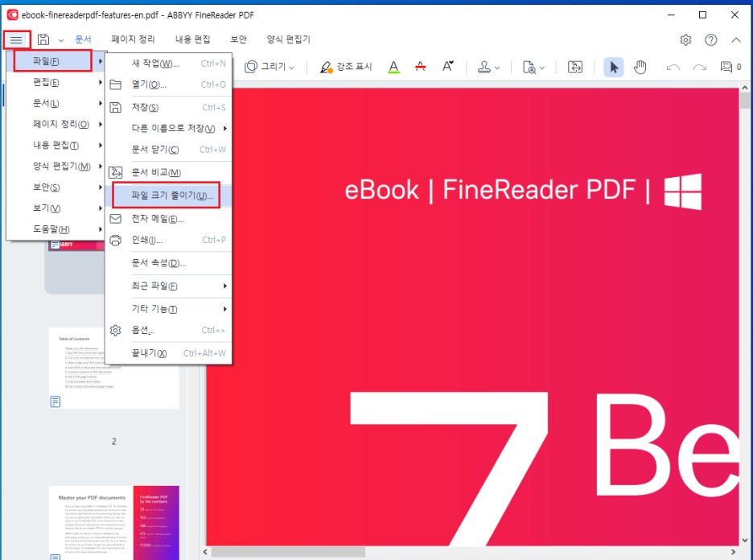Activate the arrow selection pointer tool
753x560 pixels.
614,68
